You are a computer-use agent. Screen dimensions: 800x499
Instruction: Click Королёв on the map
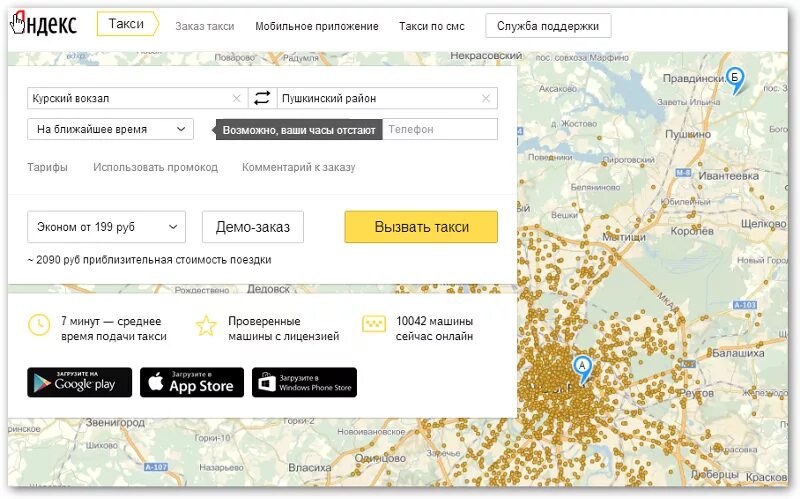tap(692, 231)
